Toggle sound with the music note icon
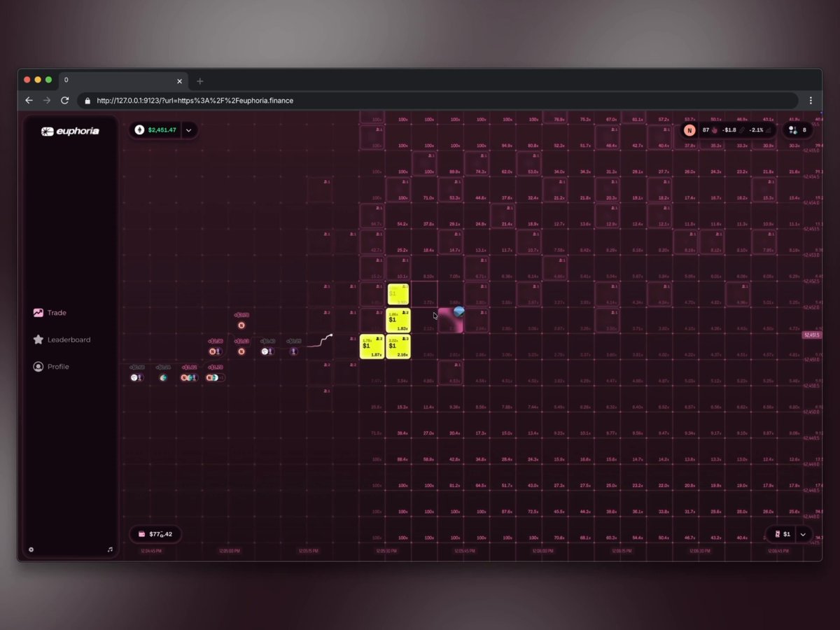 point(110,549)
